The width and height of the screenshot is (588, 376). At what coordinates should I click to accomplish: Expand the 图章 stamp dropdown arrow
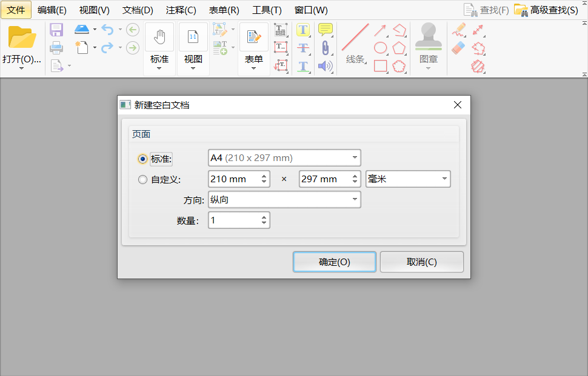[x=428, y=68]
